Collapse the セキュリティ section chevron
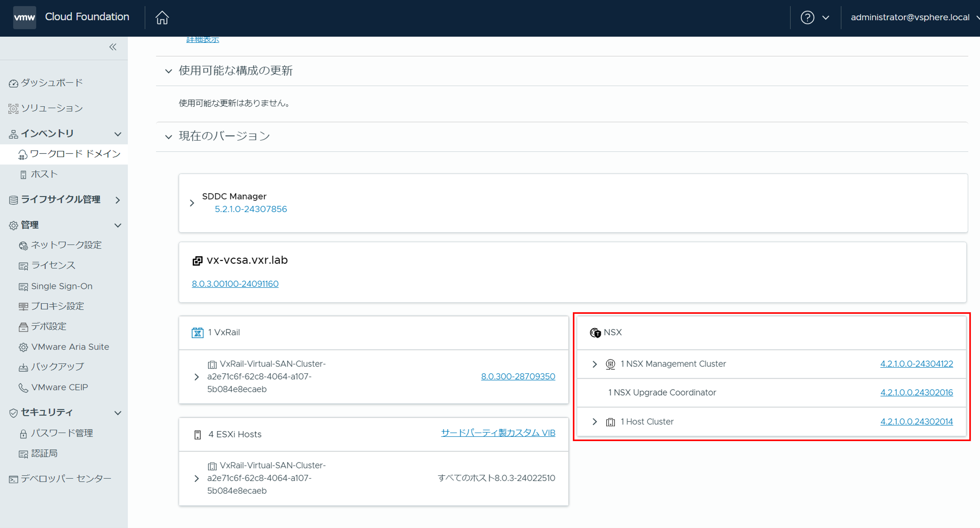Viewport: 980px width, 528px height. point(118,413)
